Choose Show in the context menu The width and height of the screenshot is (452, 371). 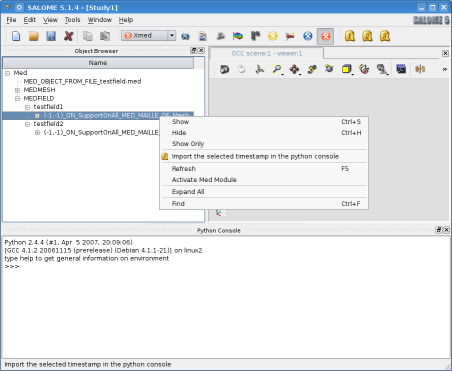[x=264, y=122]
